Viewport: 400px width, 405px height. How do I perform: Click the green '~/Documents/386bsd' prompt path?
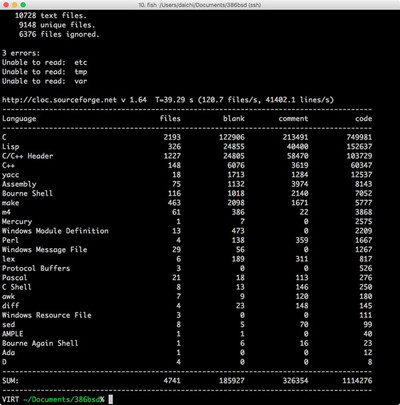(62, 399)
